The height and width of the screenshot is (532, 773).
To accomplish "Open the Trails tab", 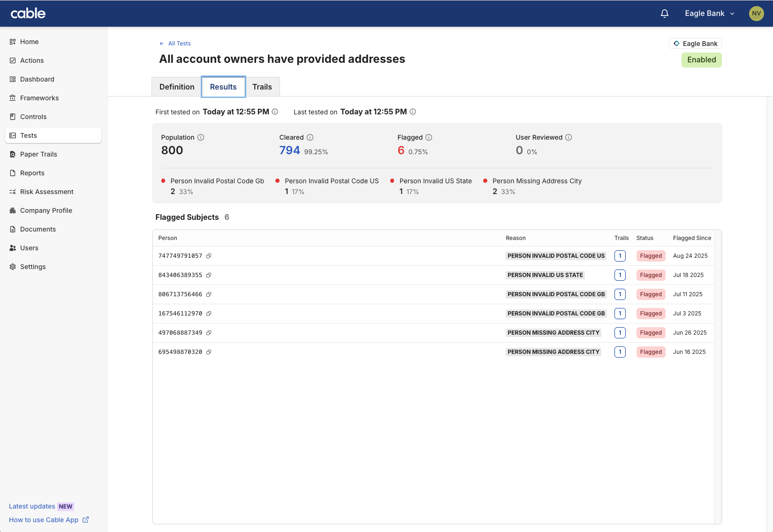I will (262, 87).
